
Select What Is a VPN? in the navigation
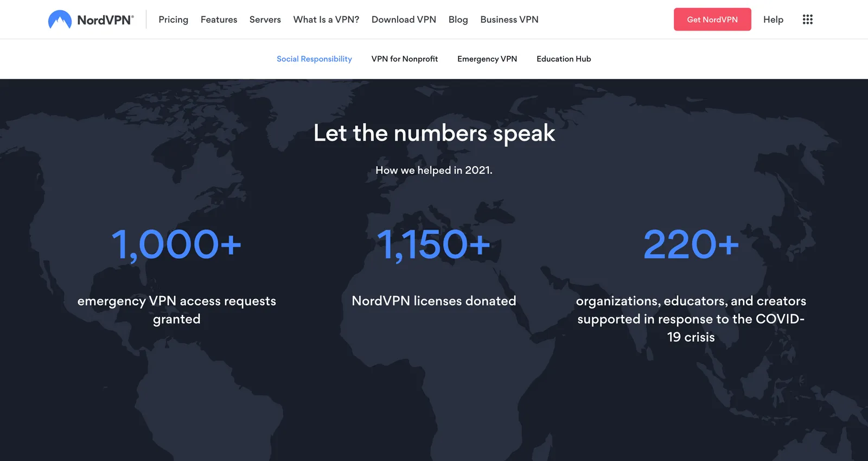click(326, 20)
